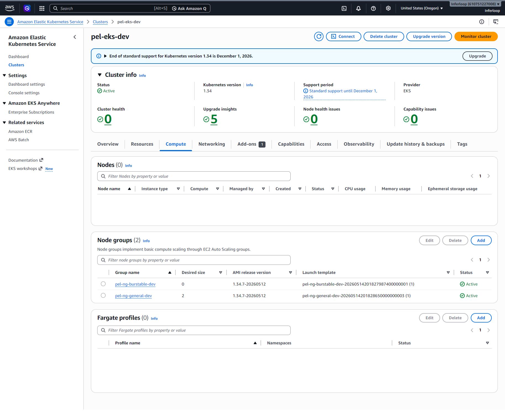Launch the CloudShell icon in the header
The width and height of the screenshot is (505, 420).
[344, 8]
